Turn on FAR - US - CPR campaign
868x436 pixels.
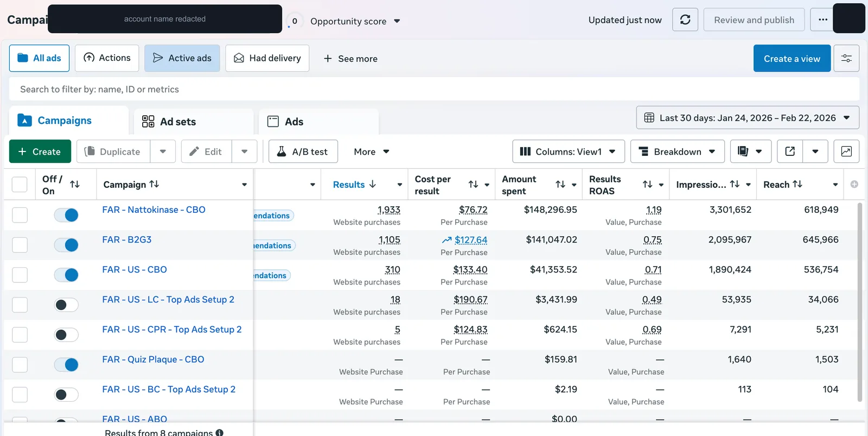(x=66, y=334)
